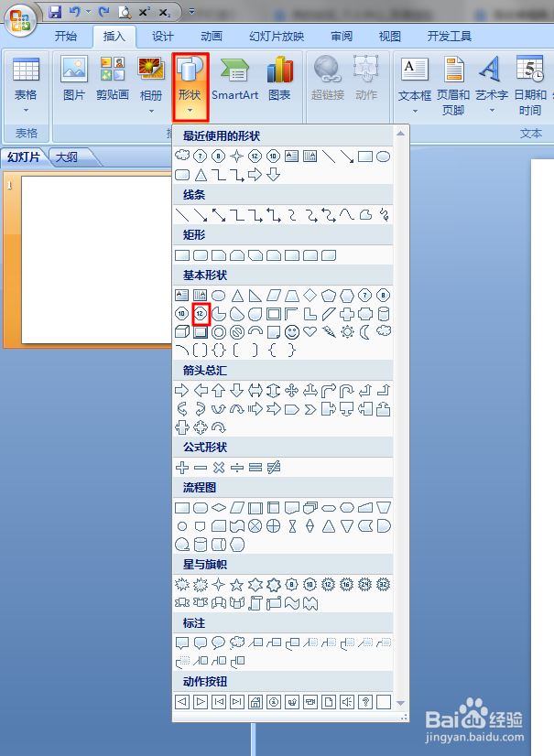Open the 动画 tab
Viewport: 554px width, 756px height.
[x=212, y=37]
